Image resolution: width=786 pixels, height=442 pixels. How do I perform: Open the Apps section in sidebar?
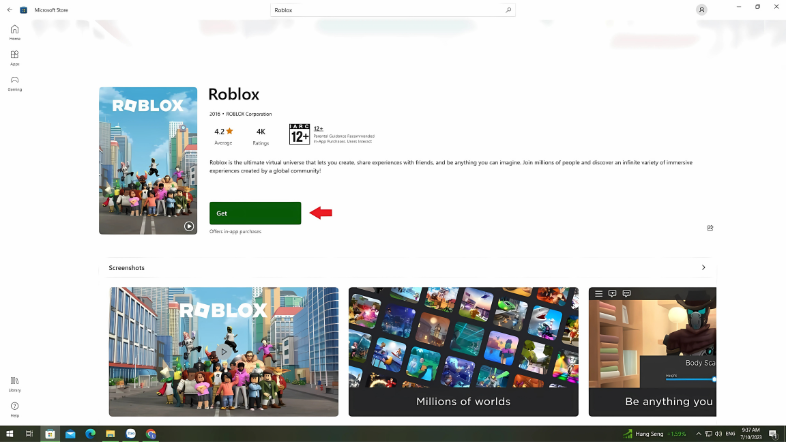coord(15,57)
